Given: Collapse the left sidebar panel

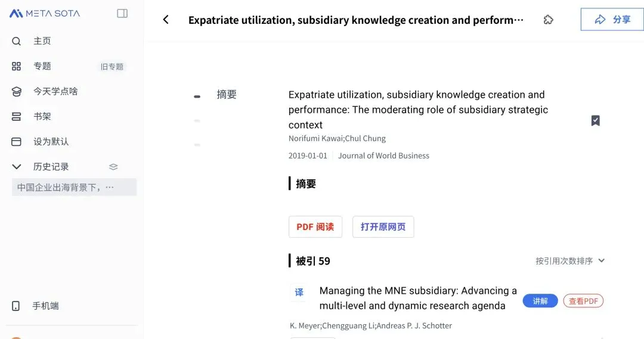Looking at the screenshot, I should point(122,13).
